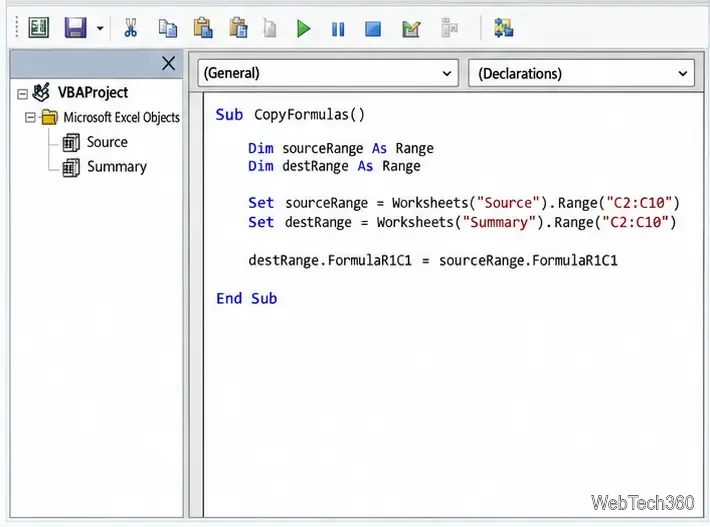This screenshot has width=710, height=527.
Task: Click on the Sub CopyFormulas() line
Action: point(290,115)
